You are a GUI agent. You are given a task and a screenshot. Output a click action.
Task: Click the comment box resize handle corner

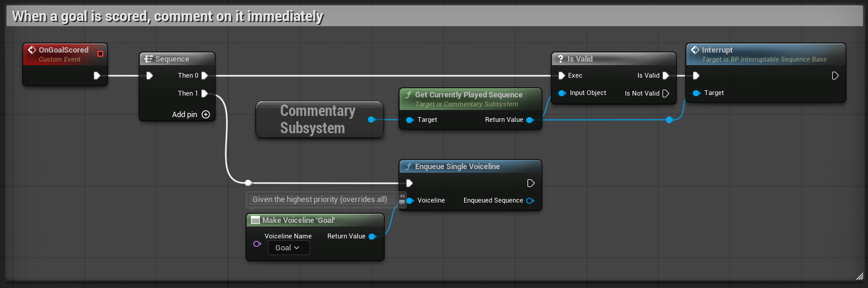click(x=859, y=276)
